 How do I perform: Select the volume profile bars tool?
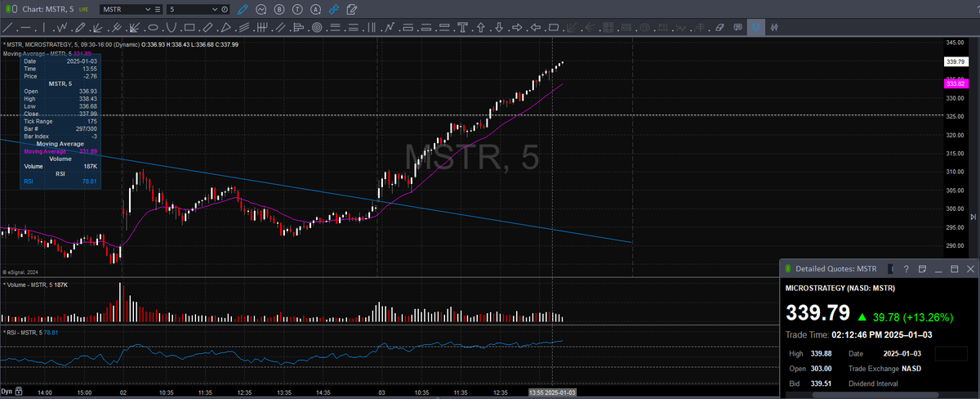298,28
